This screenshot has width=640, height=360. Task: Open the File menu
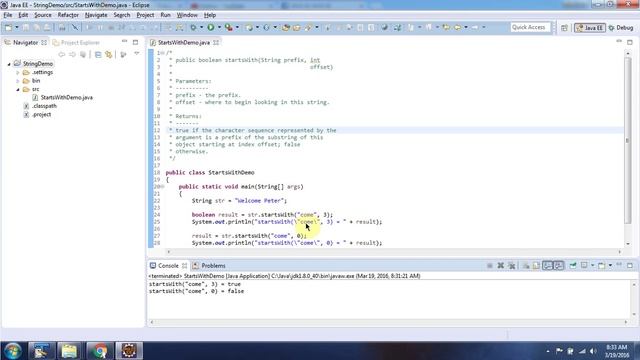[8, 15]
